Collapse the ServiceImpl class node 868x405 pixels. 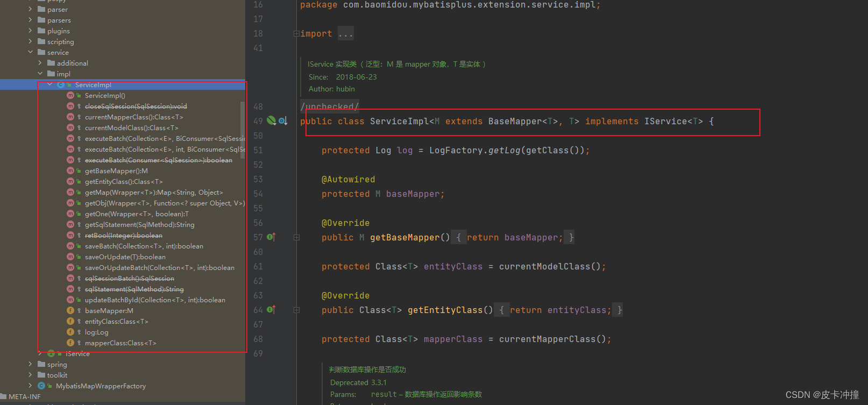tap(49, 84)
